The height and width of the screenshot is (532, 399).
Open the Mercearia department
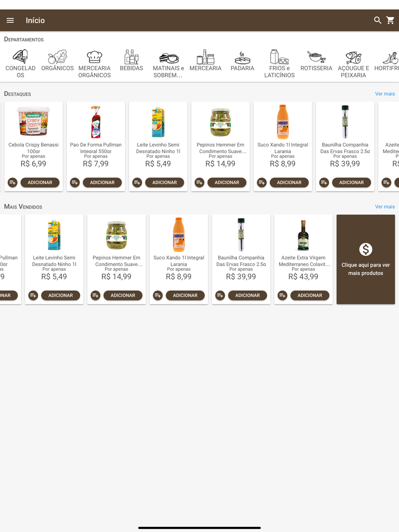coord(205,61)
